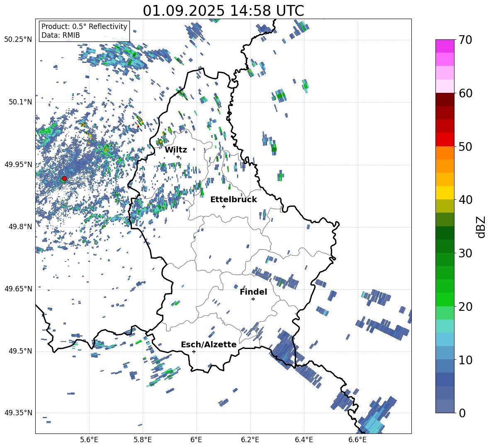Click the 6.2°E longitude label
The height and width of the screenshot is (448, 491).
point(250,440)
